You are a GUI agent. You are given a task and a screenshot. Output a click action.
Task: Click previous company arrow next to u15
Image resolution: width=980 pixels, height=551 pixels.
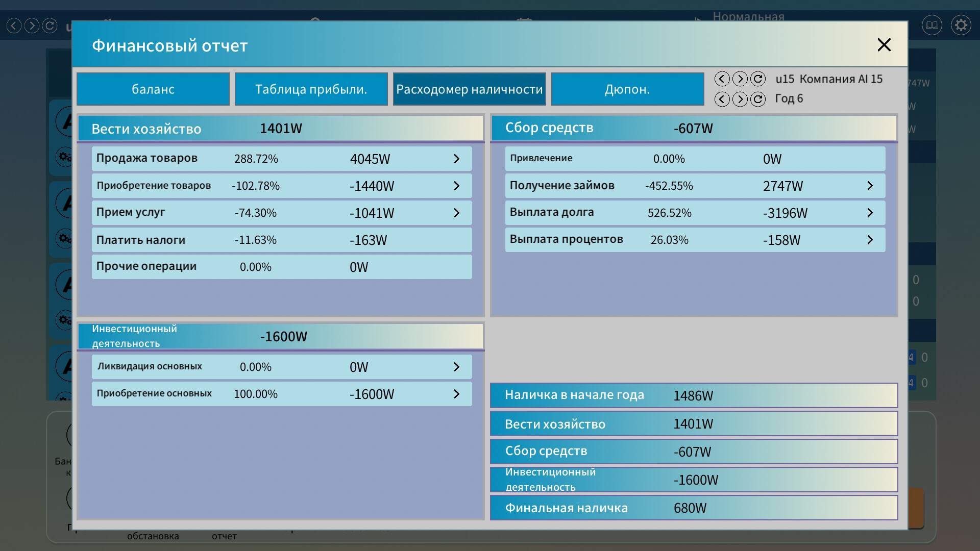tap(722, 79)
